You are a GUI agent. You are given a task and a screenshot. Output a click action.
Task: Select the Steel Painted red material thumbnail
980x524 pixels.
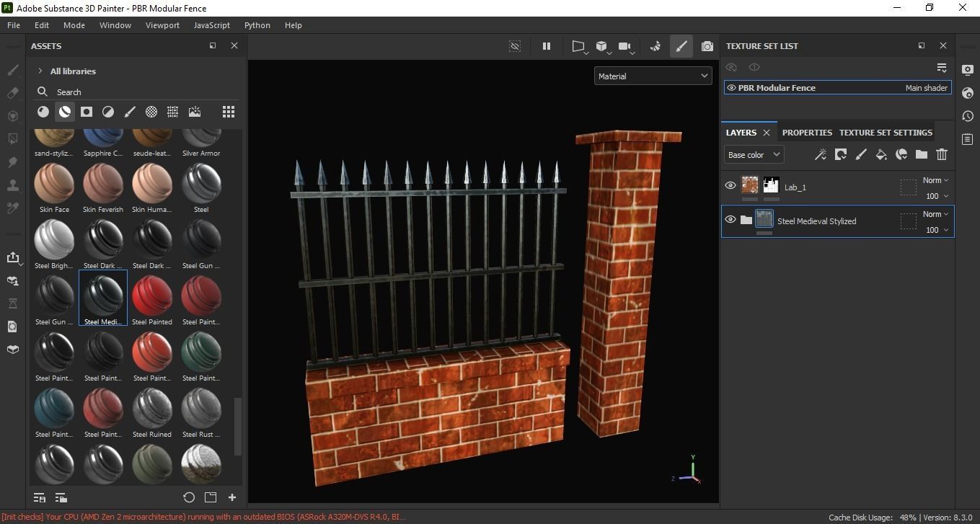pyautogui.click(x=152, y=298)
